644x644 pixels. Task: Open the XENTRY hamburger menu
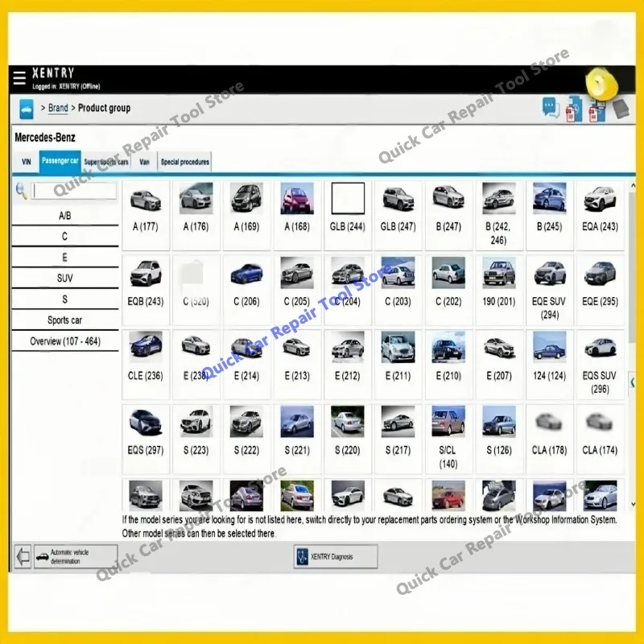click(x=19, y=77)
